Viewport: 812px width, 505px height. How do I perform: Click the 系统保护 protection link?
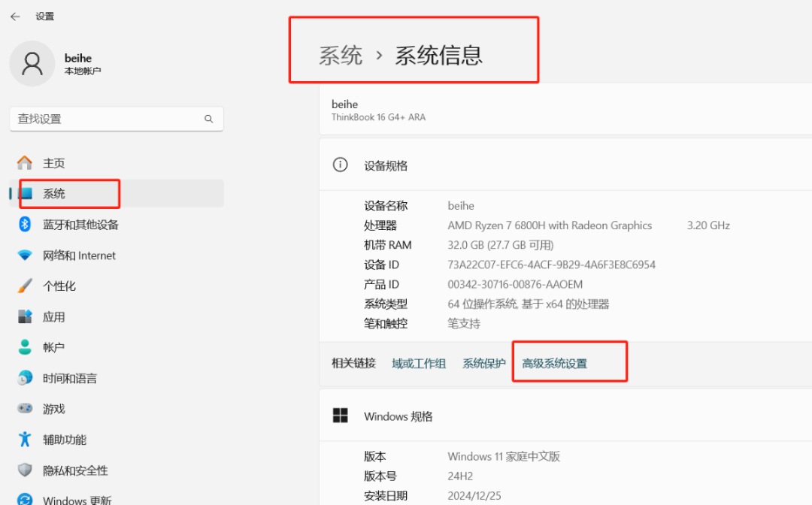tap(483, 362)
